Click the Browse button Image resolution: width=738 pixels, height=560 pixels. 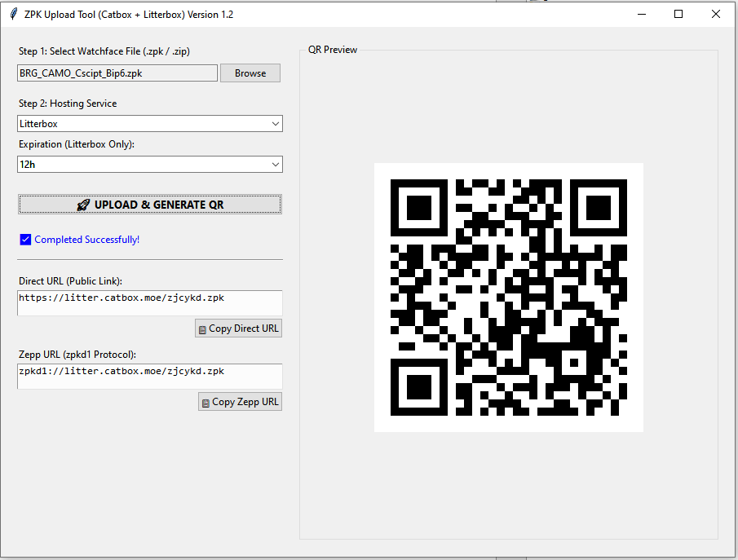click(250, 73)
